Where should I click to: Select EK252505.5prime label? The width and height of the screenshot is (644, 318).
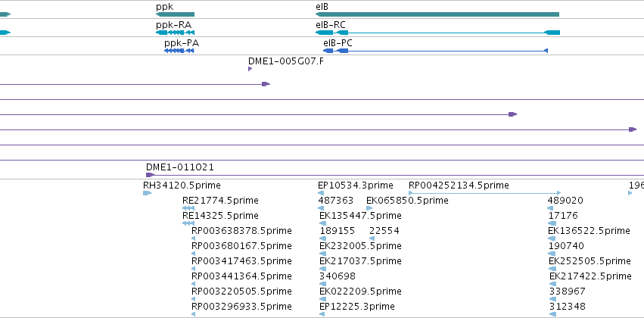(590, 261)
